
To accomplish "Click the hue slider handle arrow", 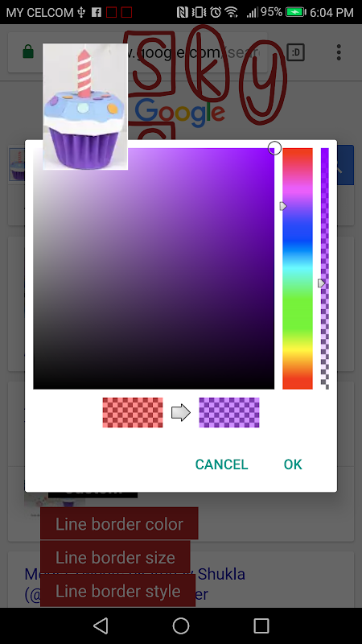I will pyautogui.click(x=283, y=206).
